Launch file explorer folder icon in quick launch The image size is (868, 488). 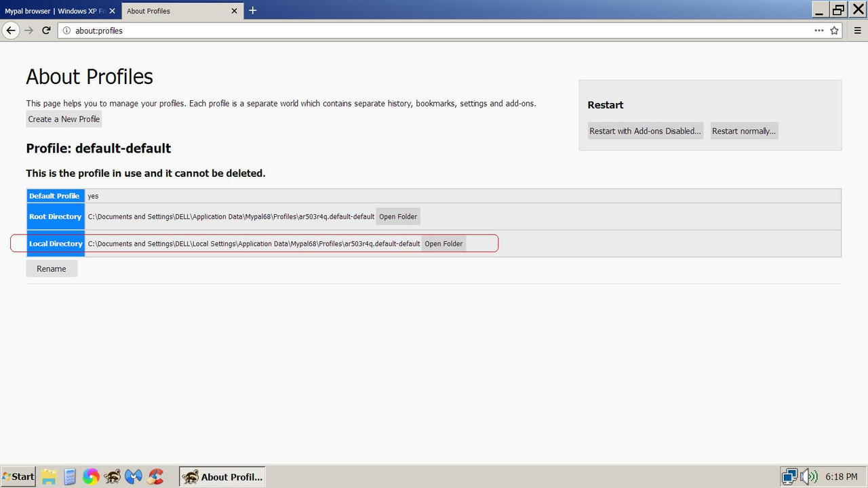coord(48,476)
